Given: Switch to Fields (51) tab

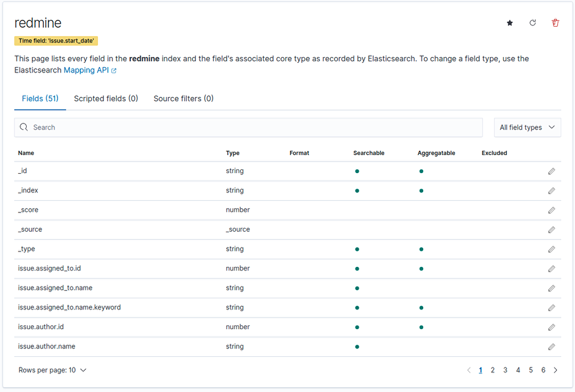Looking at the screenshot, I should click(40, 99).
